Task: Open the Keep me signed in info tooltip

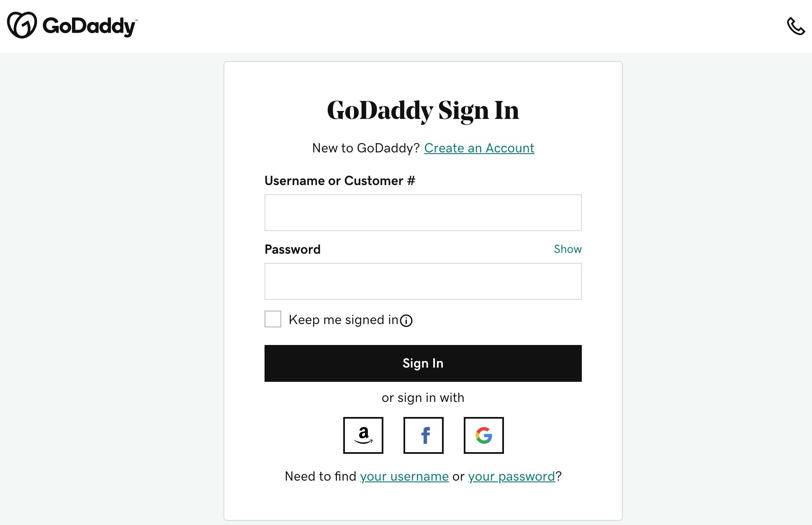Action: pos(406,321)
